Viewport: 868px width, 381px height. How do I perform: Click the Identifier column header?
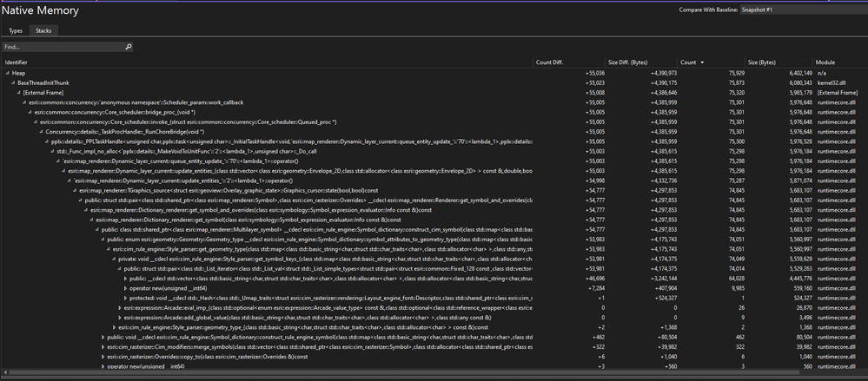click(x=267, y=62)
